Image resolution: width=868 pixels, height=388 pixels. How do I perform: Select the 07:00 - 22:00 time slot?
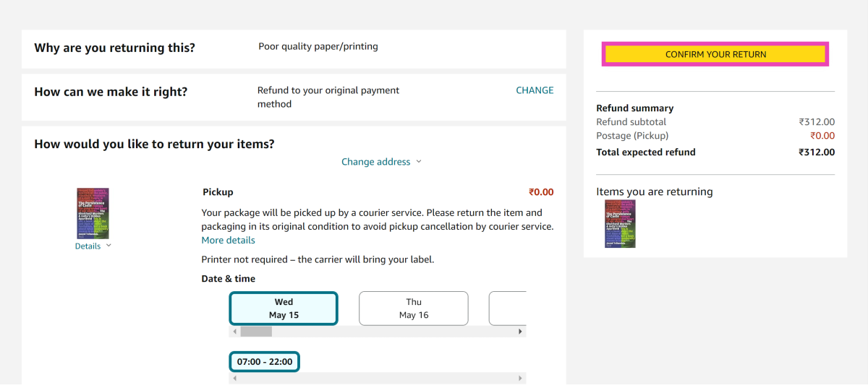point(265,361)
